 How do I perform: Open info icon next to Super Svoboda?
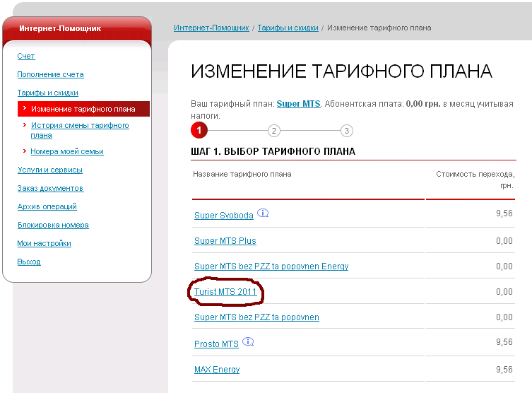263,213
